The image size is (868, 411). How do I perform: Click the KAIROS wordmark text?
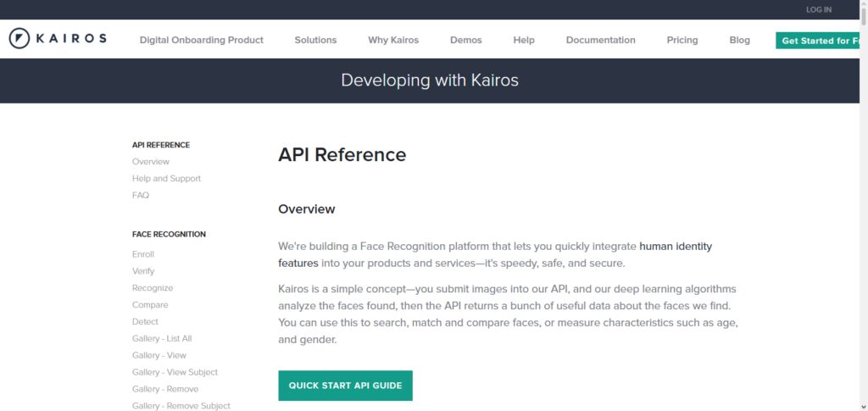[x=71, y=39]
